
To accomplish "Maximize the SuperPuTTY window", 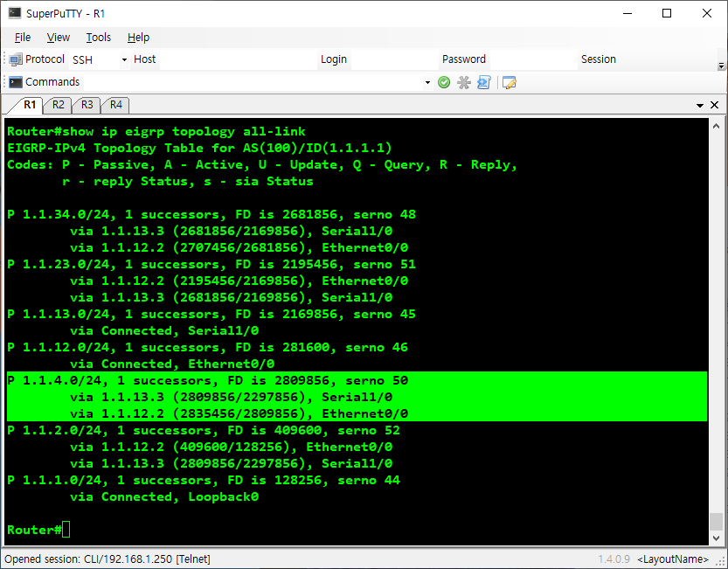I will pos(667,13).
